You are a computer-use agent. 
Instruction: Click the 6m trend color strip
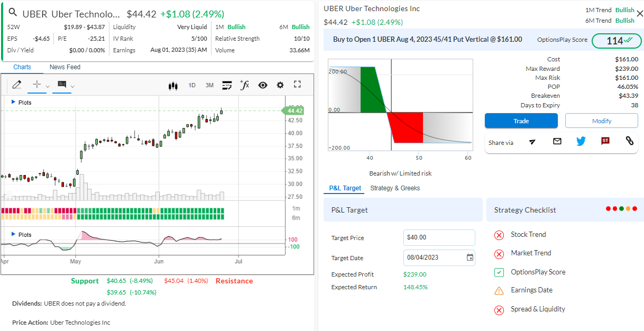tap(113, 217)
